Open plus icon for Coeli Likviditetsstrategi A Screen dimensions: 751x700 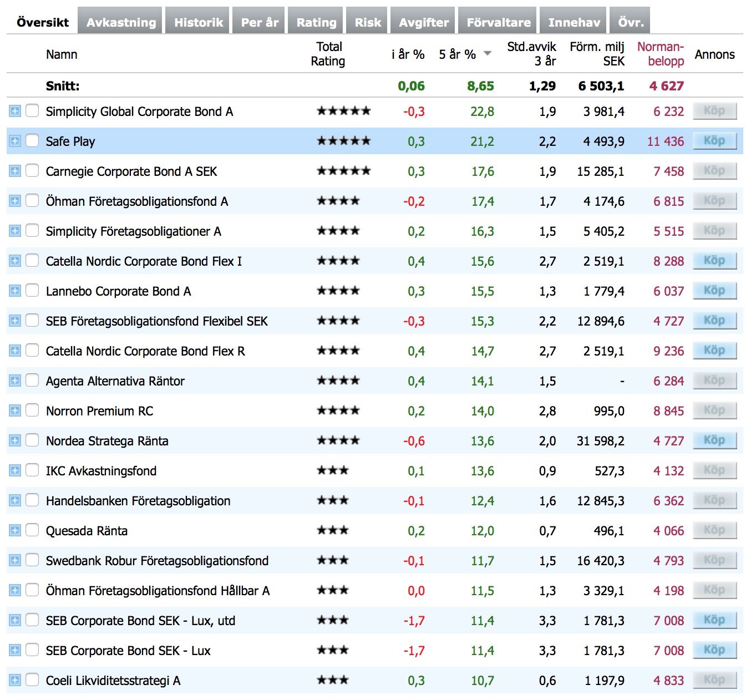pyautogui.click(x=15, y=680)
